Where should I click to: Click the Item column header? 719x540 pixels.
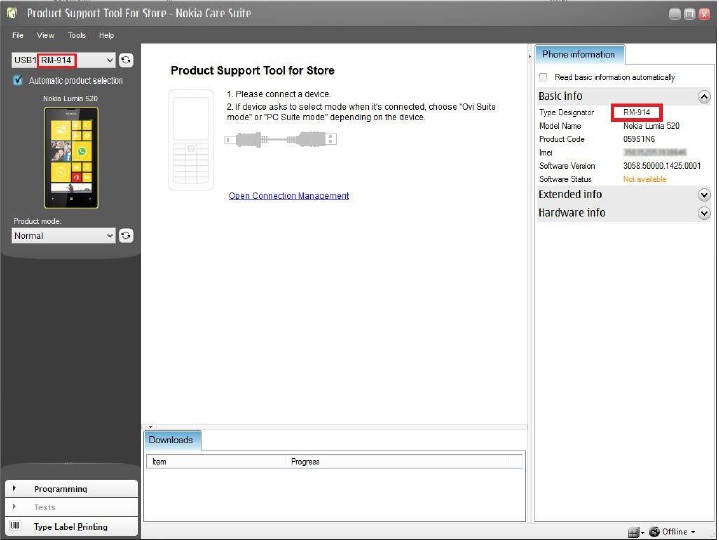[216, 462]
